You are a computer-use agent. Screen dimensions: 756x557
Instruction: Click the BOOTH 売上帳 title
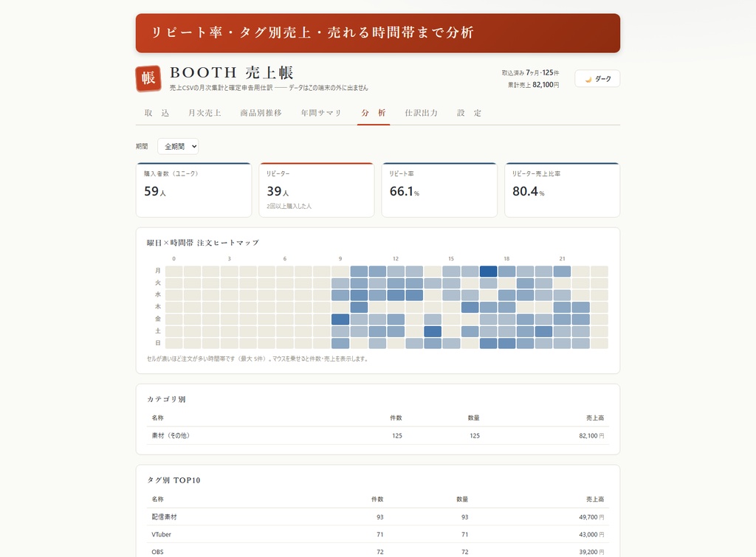231,73
